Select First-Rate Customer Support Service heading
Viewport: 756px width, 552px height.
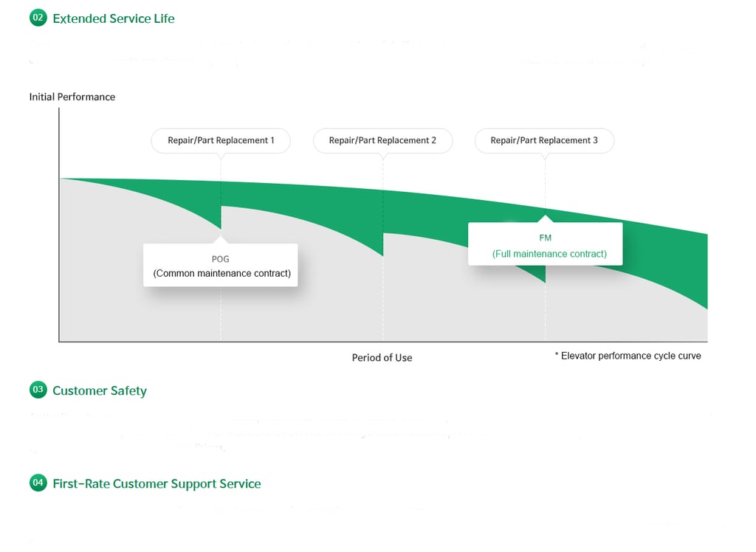coord(157,483)
